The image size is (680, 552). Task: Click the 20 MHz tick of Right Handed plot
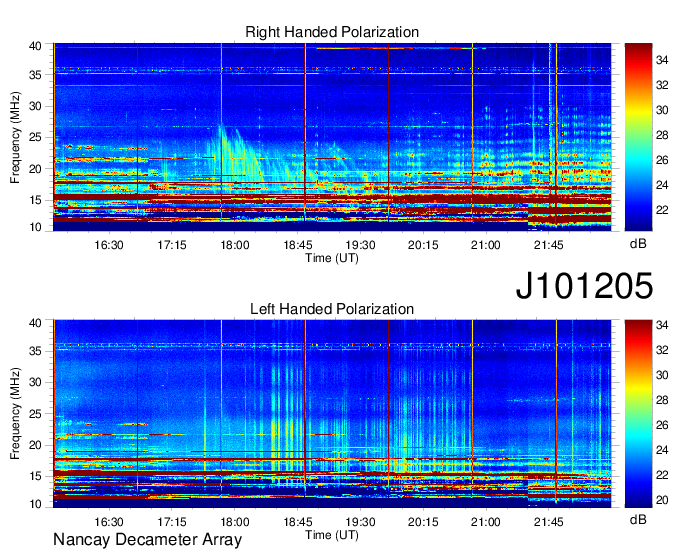point(35,169)
